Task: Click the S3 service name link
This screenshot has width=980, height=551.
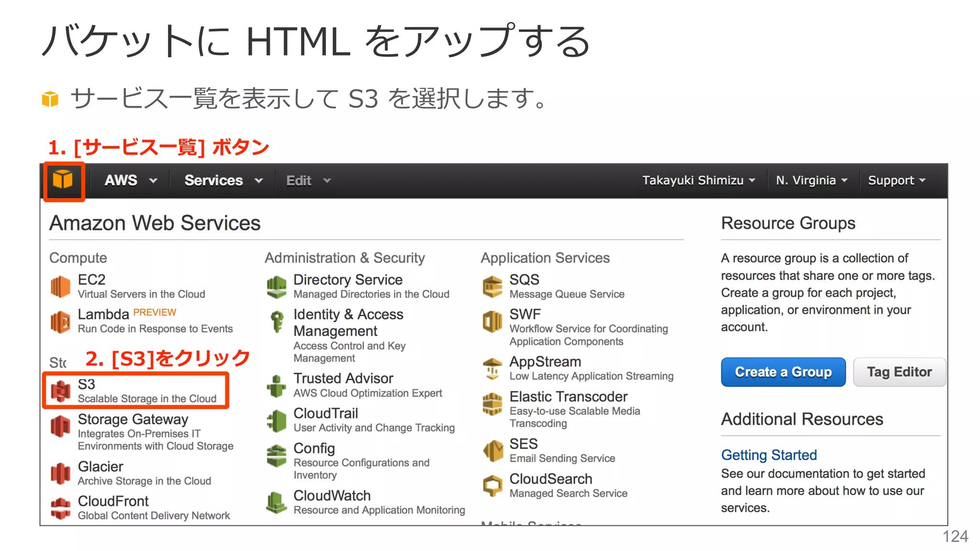Action: pos(87,384)
